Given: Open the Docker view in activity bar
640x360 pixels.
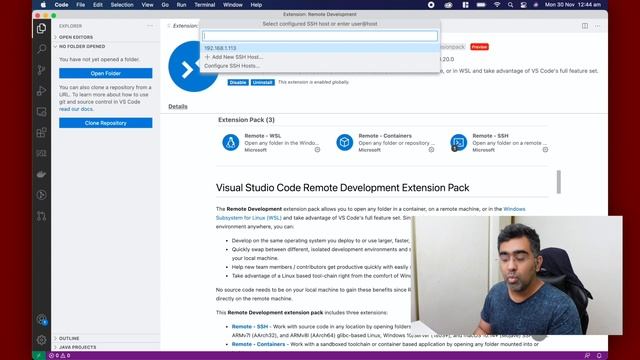Looking at the screenshot, I should (x=41, y=174).
